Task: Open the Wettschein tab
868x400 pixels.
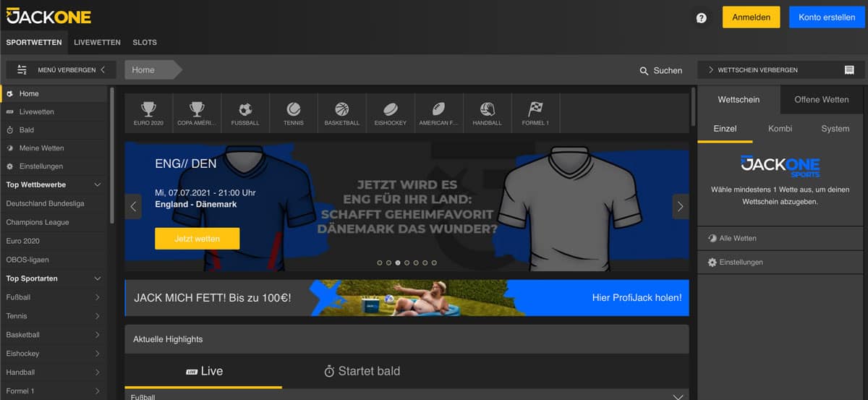Action: [x=739, y=100]
